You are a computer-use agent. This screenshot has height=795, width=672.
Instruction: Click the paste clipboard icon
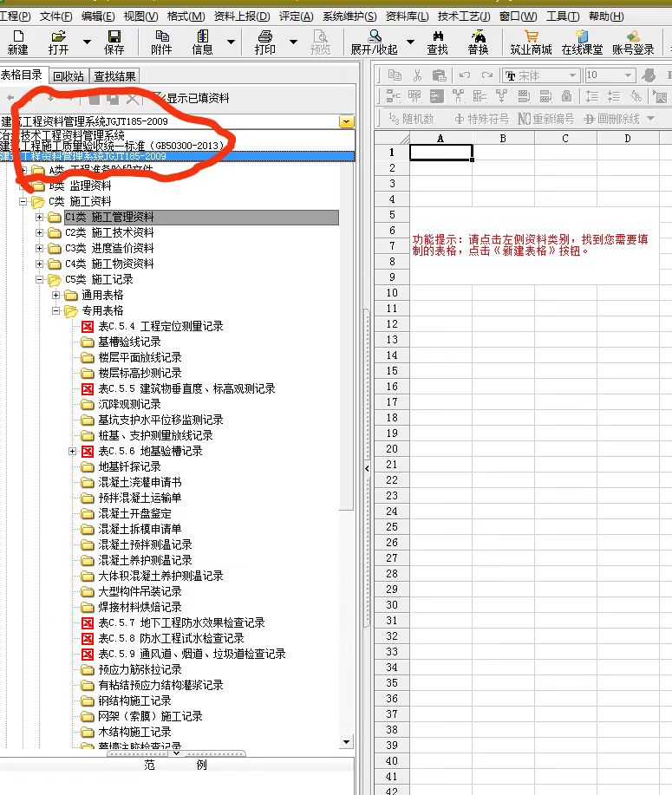[440, 75]
